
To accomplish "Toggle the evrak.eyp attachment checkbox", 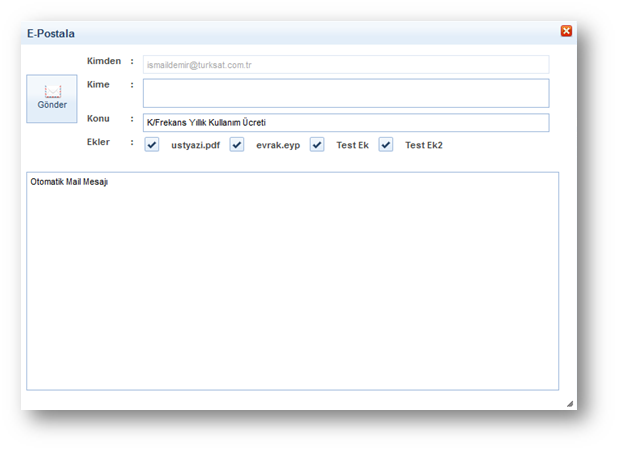I will [x=237, y=144].
